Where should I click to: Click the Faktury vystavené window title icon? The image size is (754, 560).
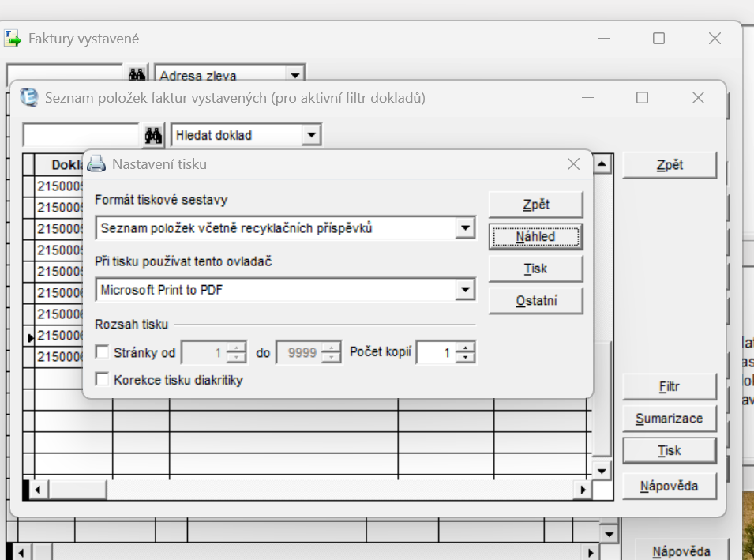point(13,39)
